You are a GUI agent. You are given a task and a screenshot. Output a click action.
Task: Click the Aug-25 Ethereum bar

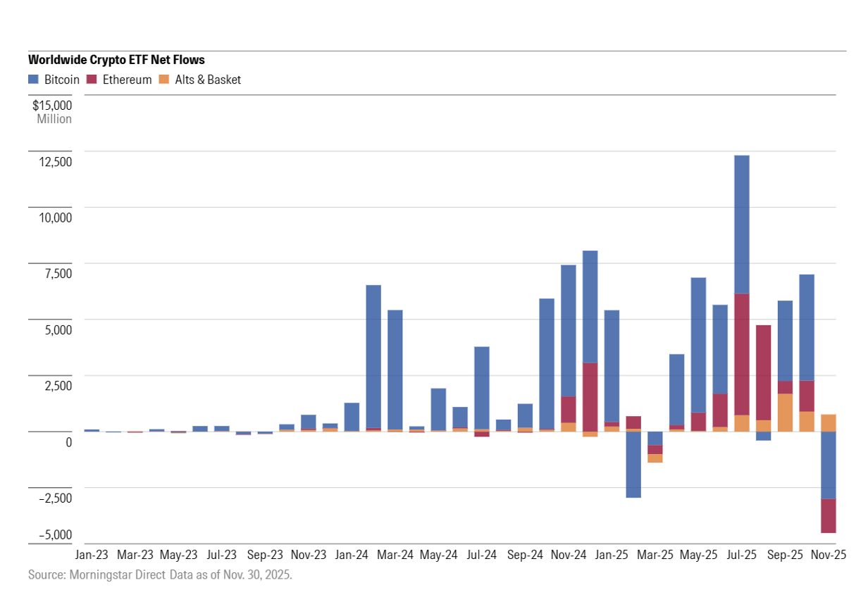[763, 372]
